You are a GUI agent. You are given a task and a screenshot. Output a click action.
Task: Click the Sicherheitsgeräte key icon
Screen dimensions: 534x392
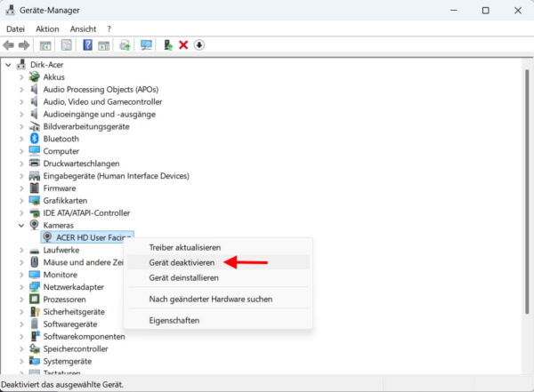35,311
